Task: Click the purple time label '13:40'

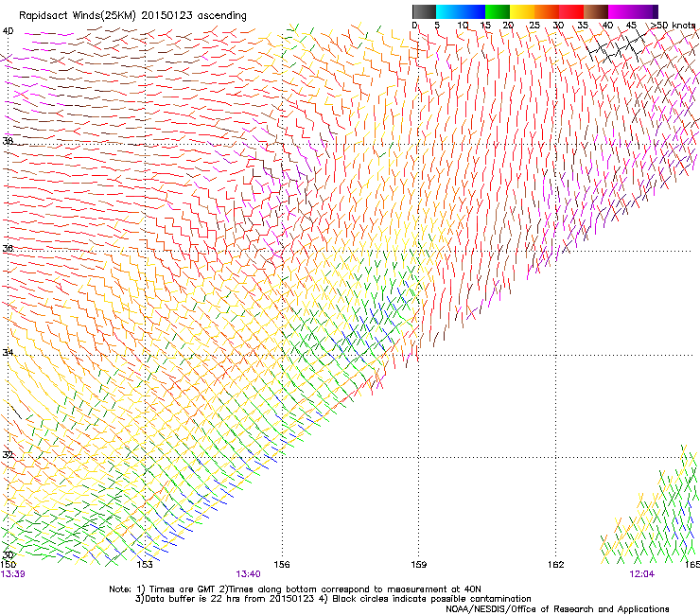Action: [x=248, y=574]
